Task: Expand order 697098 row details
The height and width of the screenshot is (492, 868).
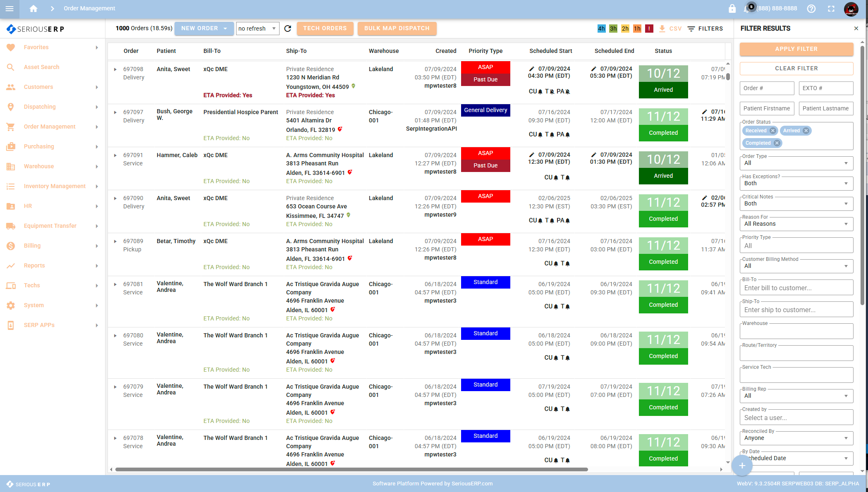Action: click(x=115, y=69)
